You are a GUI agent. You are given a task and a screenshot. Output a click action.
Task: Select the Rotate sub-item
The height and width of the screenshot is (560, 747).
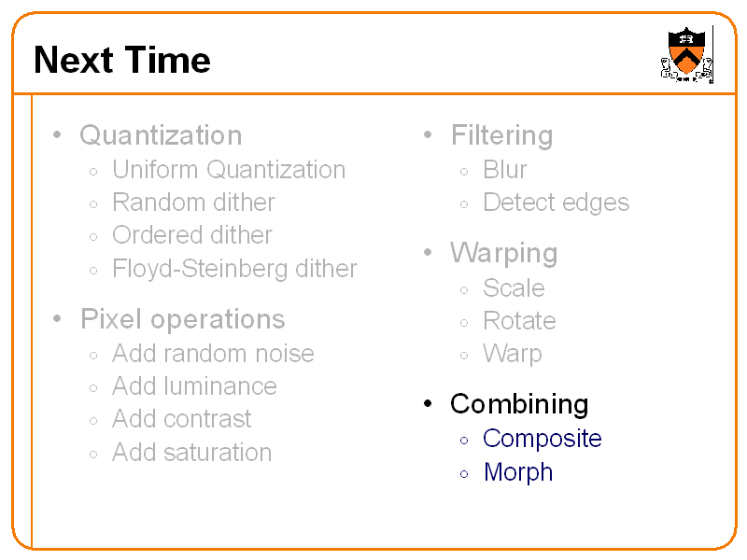(x=519, y=321)
